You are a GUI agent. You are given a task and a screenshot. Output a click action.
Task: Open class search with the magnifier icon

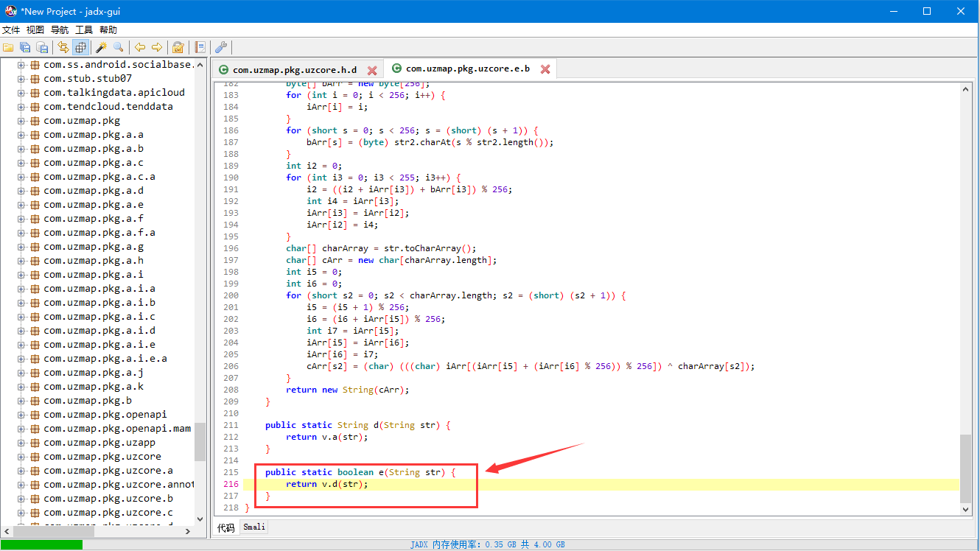click(118, 47)
